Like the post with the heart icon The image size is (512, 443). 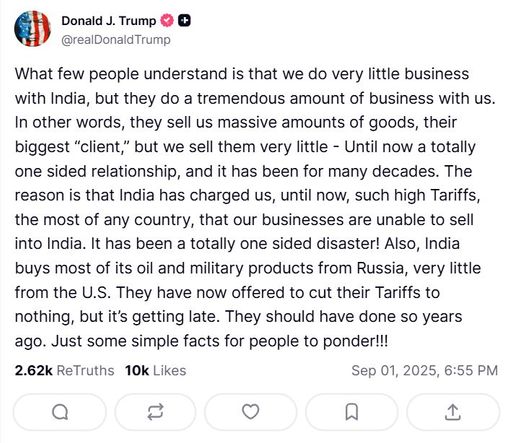[250, 412]
